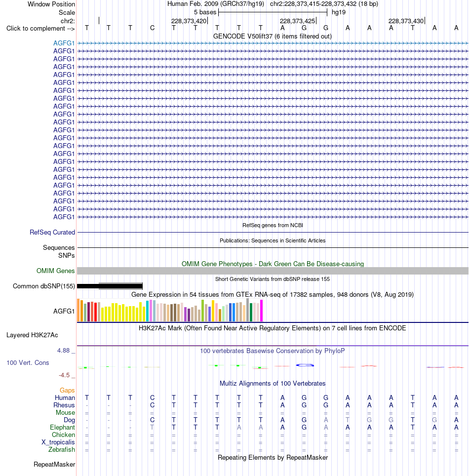Image resolution: width=469 pixels, height=476 pixels.
Task: Click the Window Position label
Action: 51,4
